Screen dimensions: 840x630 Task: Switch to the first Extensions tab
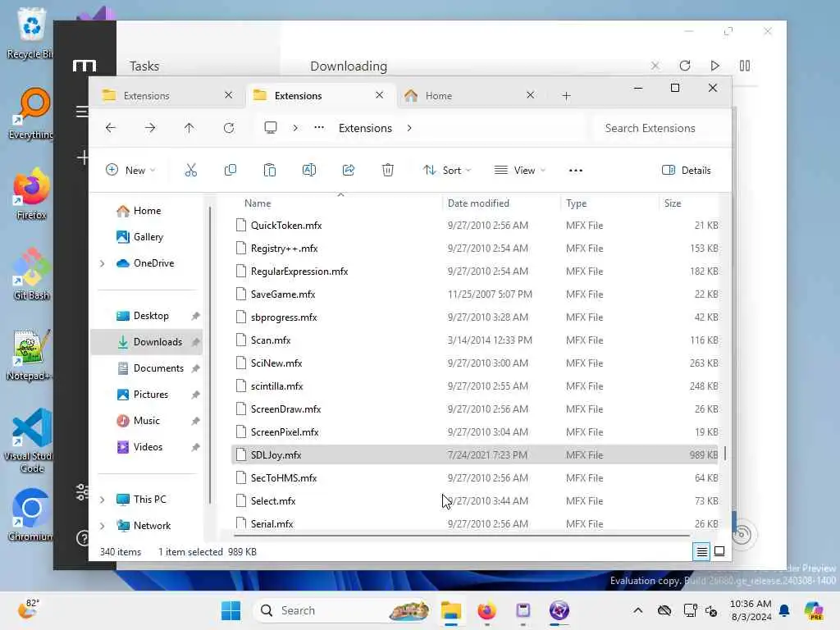(161, 95)
